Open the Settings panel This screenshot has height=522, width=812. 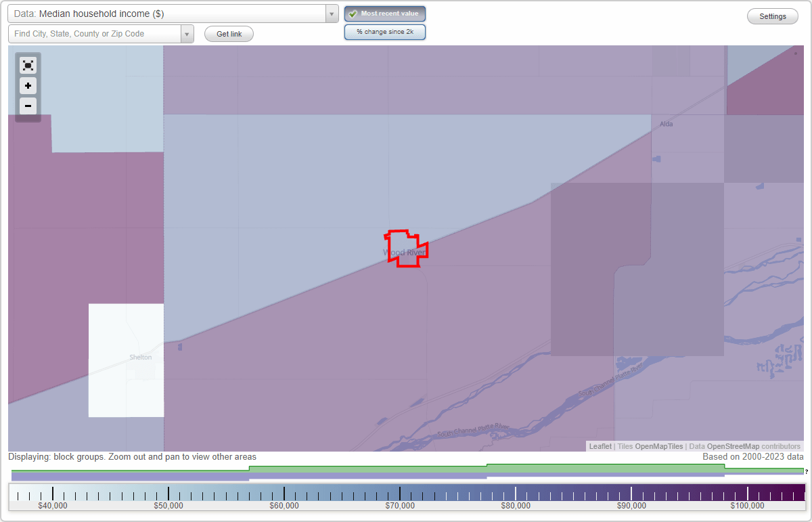(x=772, y=16)
